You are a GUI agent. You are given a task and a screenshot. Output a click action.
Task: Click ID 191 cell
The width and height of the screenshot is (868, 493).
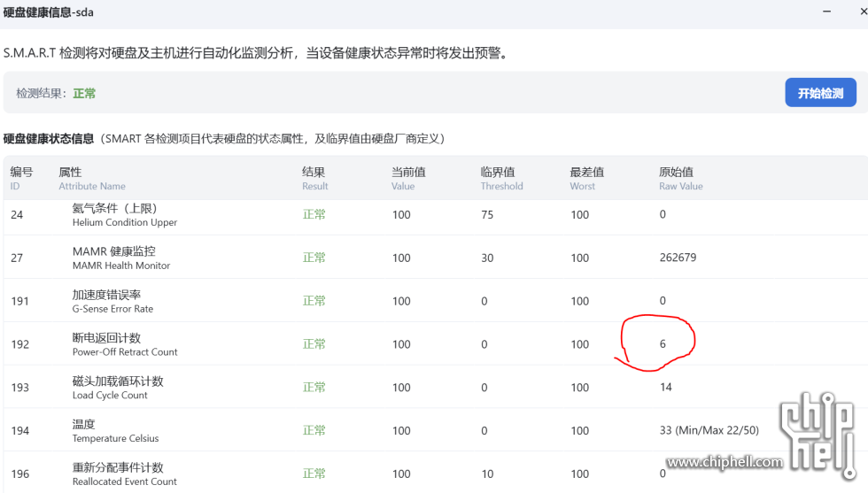[x=19, y=301]
